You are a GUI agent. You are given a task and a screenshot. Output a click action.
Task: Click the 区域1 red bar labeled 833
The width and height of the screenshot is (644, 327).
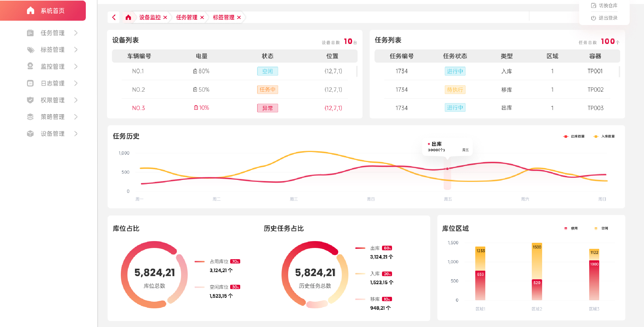tap(480, 286)
